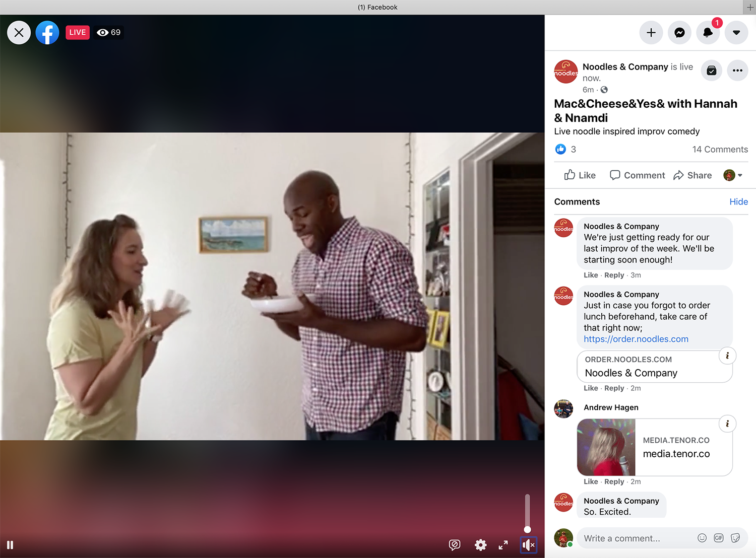Open the ORDER.NOODLES.COM link preview card
Viewport: 756px width, 558px height.
(x=654, y=367)
